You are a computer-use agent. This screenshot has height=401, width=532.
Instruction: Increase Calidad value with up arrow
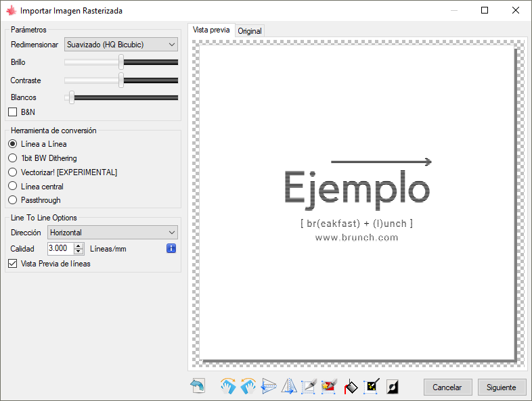point(79,246)
